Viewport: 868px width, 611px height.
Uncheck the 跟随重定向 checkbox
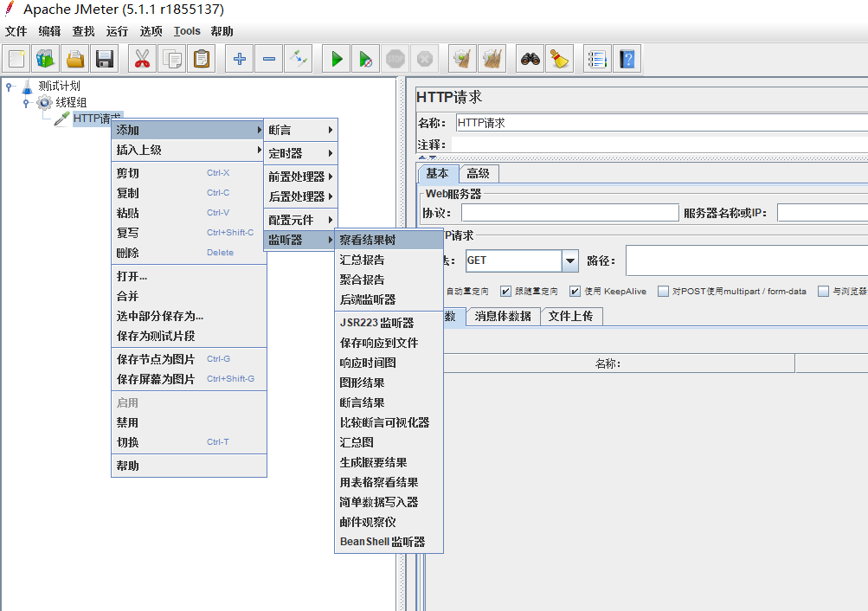[506, 292]
